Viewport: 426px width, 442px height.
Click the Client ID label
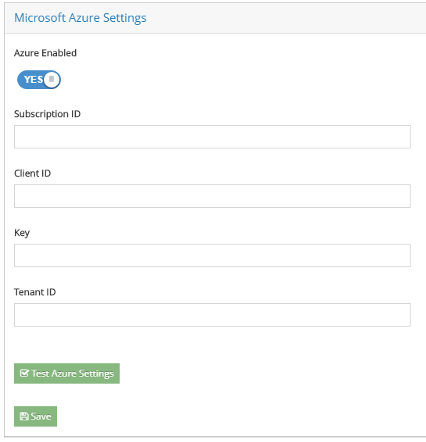(32, 173)
